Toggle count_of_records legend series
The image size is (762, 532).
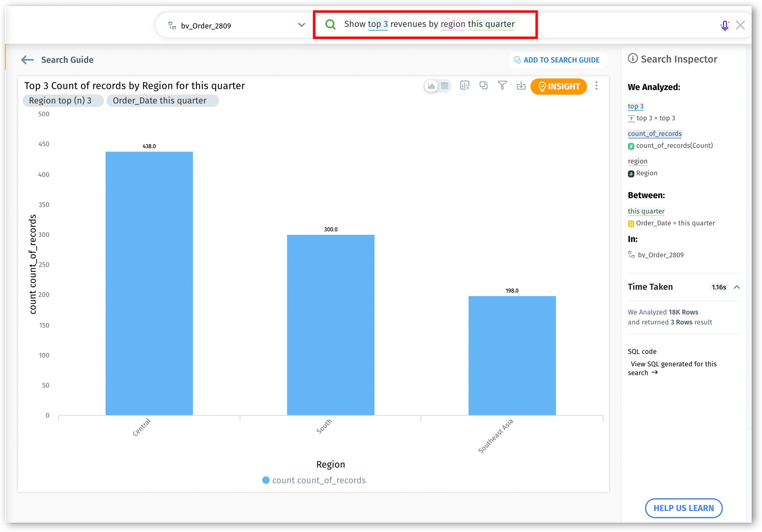point(314,480)
